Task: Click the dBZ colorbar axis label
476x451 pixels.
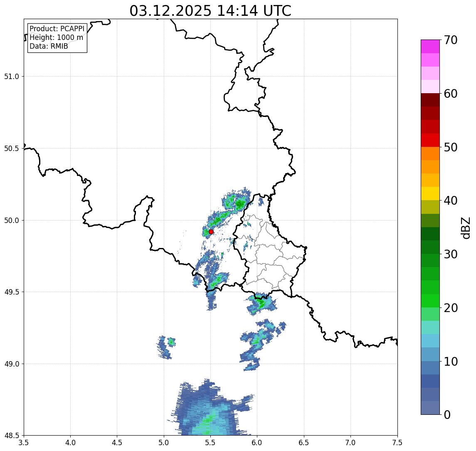Action: click(465, 228)
